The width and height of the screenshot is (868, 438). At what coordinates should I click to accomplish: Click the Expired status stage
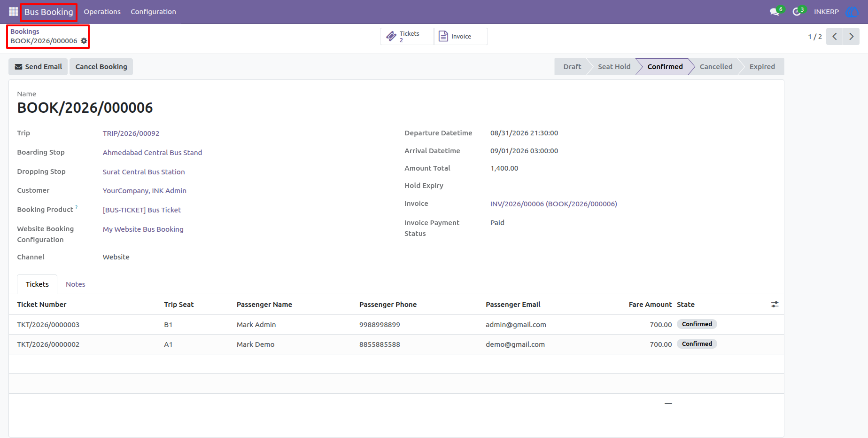pyautogui.click(x=762, y=67)
